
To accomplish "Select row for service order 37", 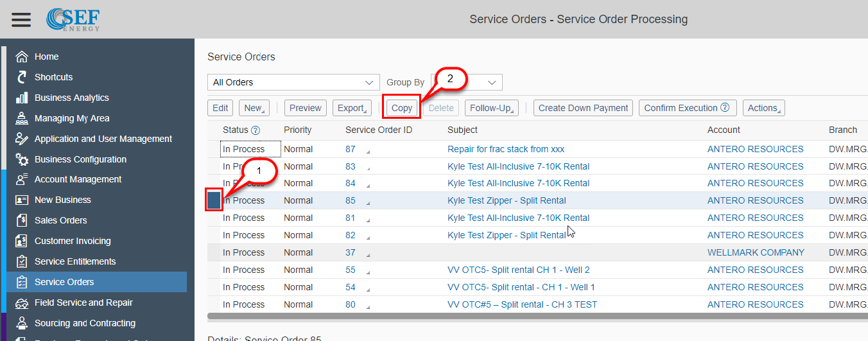I will point(214,252).
